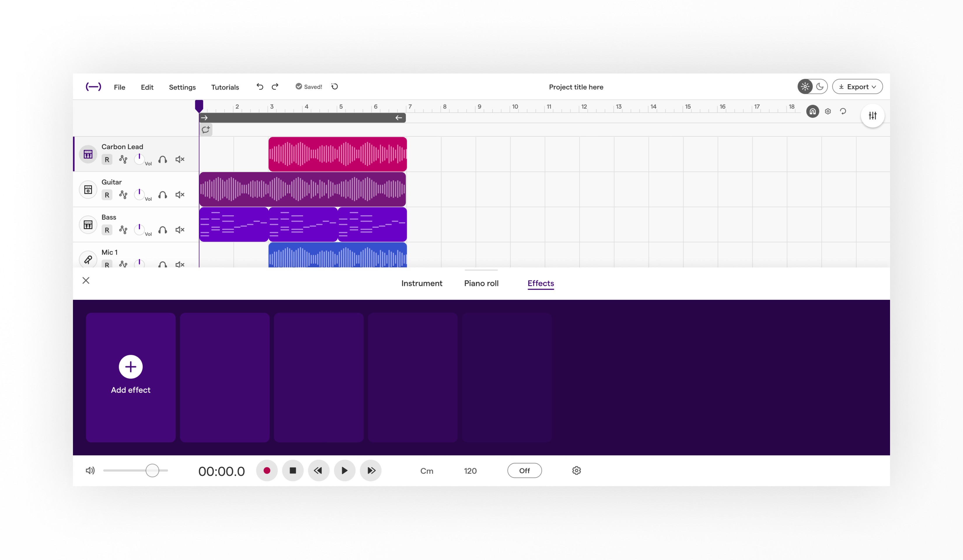
Task: Click Bass volume knob
Action: (139, 229)
